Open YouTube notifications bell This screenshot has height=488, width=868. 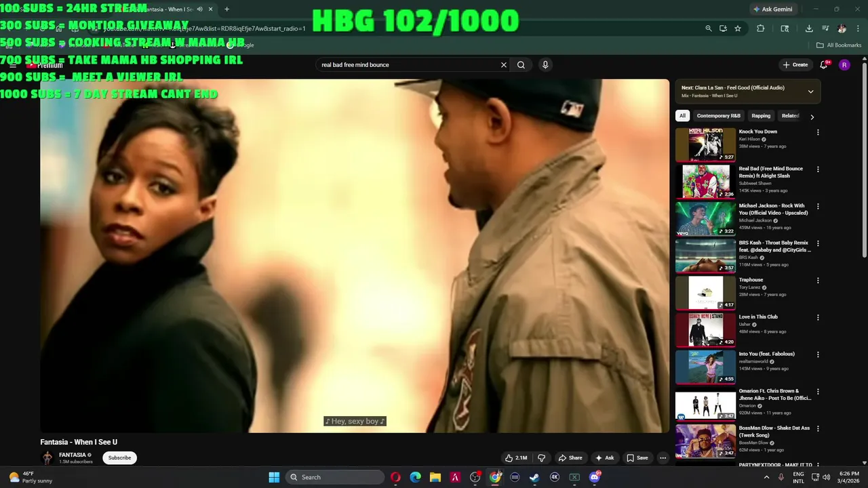click(x=824, y=65)
